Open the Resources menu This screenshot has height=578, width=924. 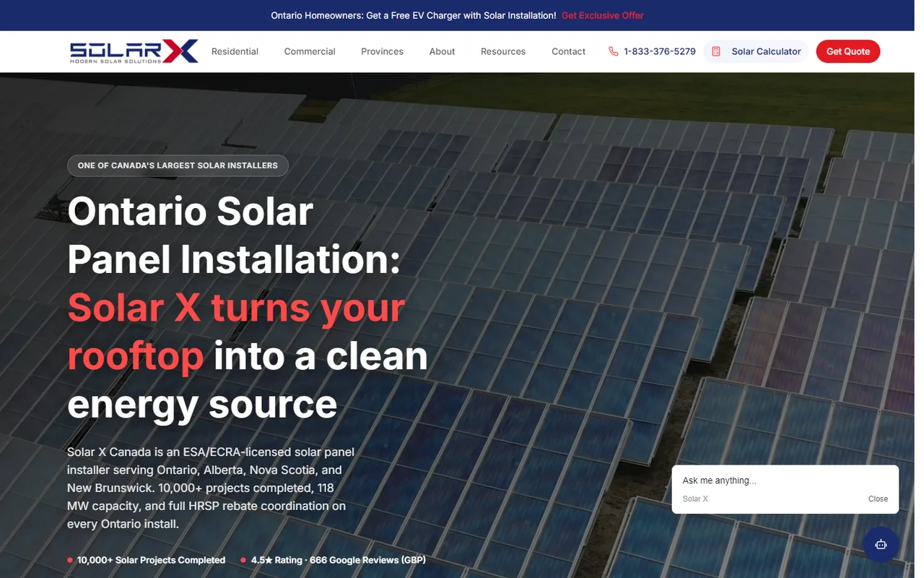[x=503, y=51]
